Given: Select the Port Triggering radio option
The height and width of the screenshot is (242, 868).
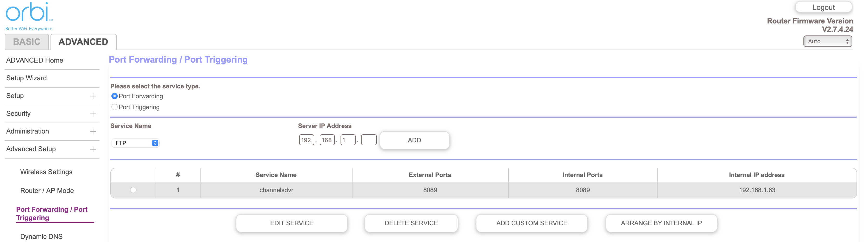Looking at the screenshot, I should point(115,107).
